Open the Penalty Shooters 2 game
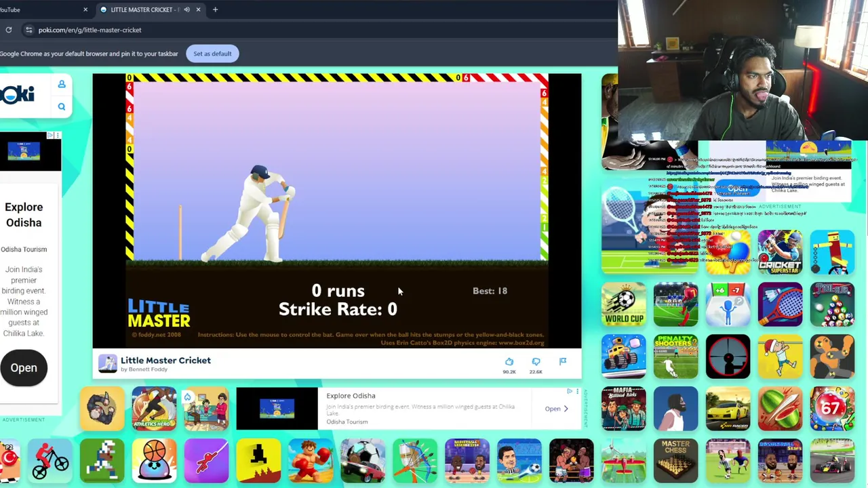868x488 pixels. (676, 357)
